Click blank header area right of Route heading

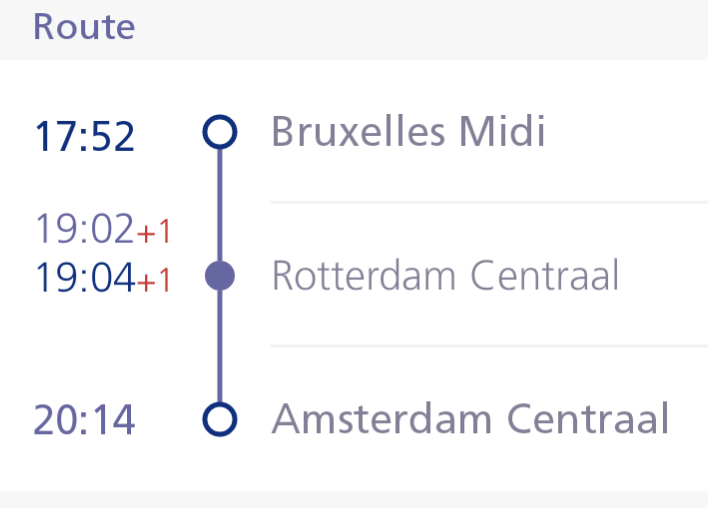(x=420, y=27)
